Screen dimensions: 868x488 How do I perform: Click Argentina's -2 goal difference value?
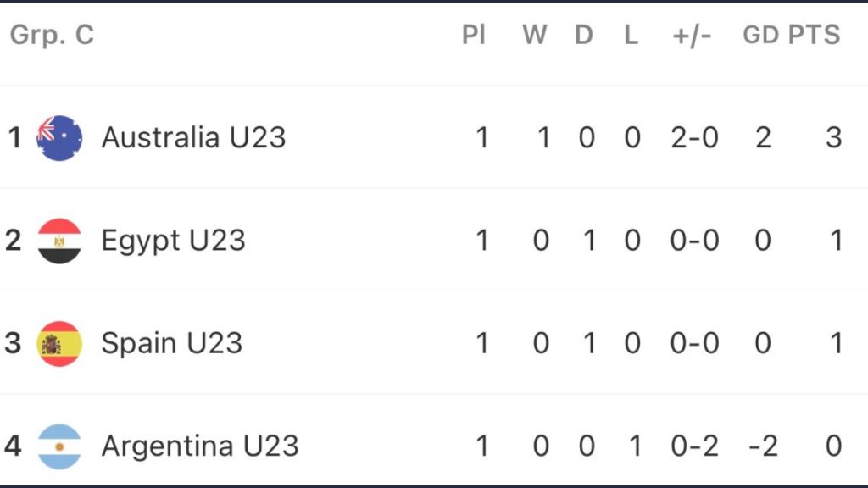coord(763,446)
